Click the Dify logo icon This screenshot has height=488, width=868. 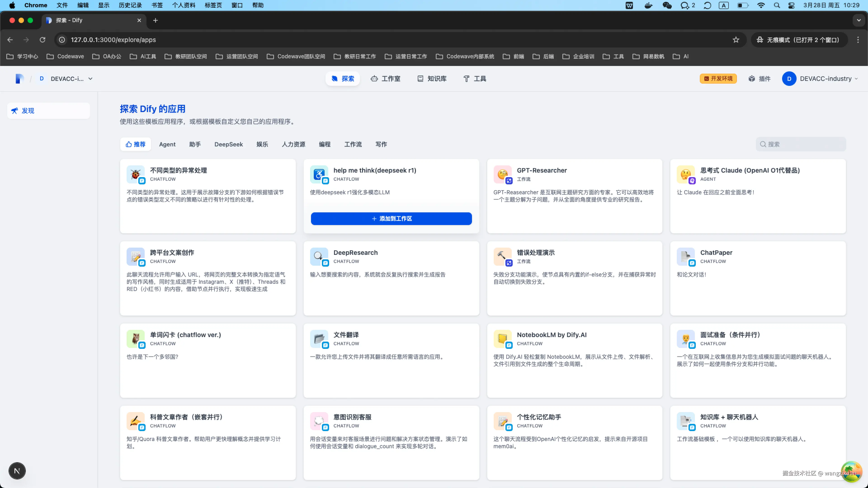[x=19, y=78]
